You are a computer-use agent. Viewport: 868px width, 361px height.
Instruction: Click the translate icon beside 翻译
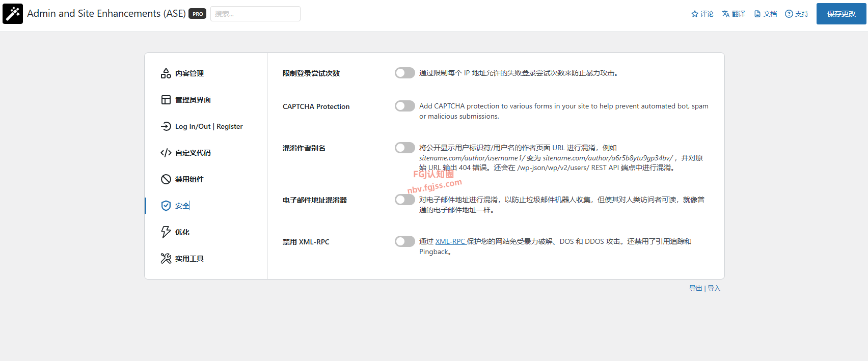click(725, 14)
